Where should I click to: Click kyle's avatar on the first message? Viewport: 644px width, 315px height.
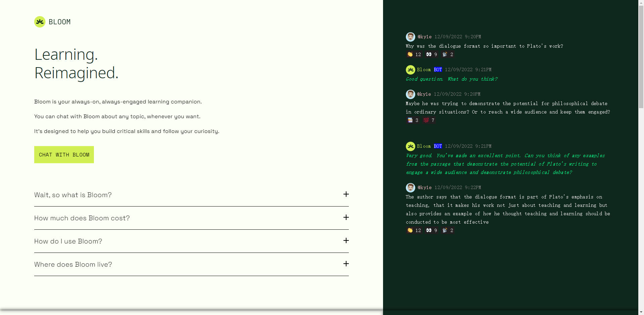pos(411,37)
